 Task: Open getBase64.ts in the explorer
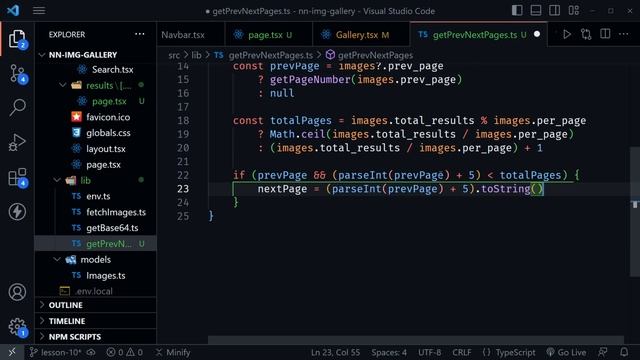click(112, 228)
